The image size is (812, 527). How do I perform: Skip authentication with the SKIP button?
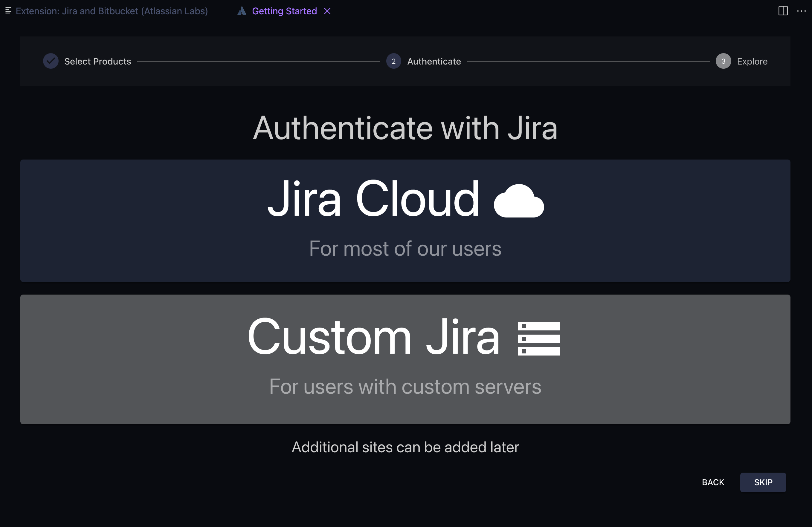tap(763, 482)
